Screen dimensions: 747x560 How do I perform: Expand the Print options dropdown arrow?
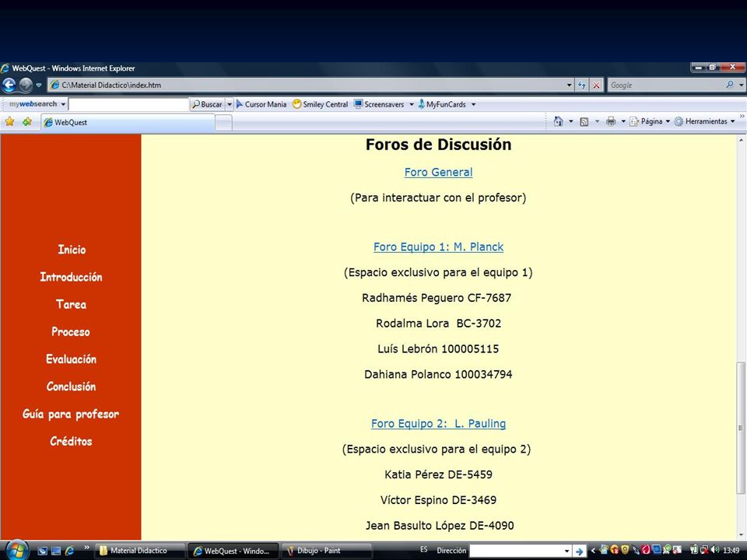point(623,122)
